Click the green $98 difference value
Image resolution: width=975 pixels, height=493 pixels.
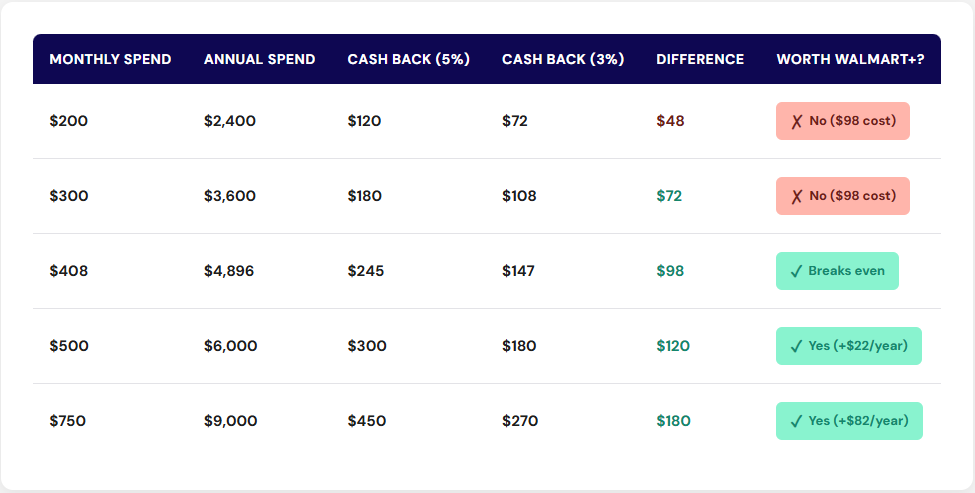pos(670,271)
